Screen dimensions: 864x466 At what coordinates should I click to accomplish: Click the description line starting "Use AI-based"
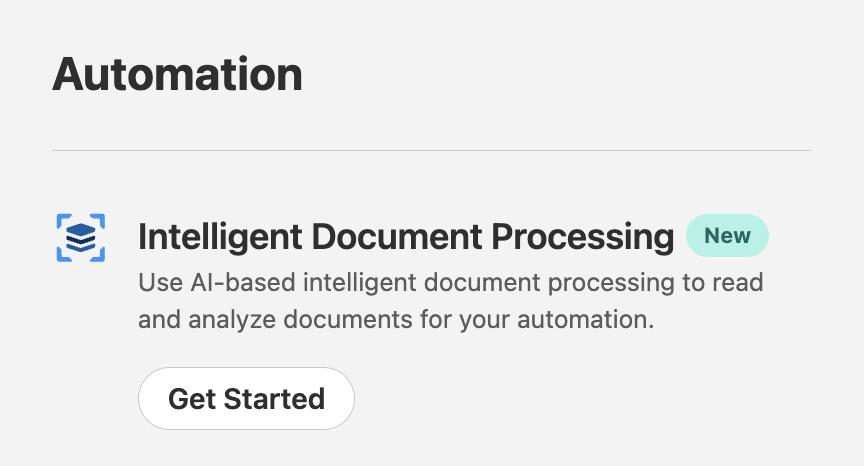pos(450,283)
